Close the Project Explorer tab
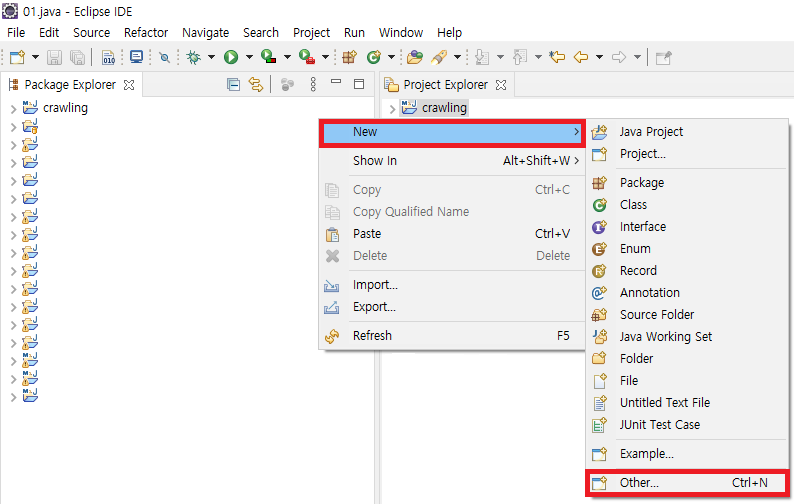 (501, 85)
